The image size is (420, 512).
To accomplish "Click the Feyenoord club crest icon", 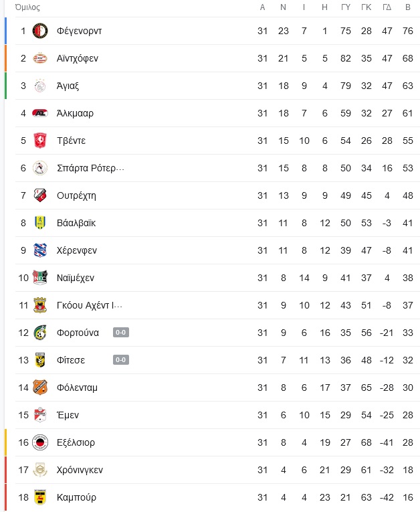I will (40, 31).
